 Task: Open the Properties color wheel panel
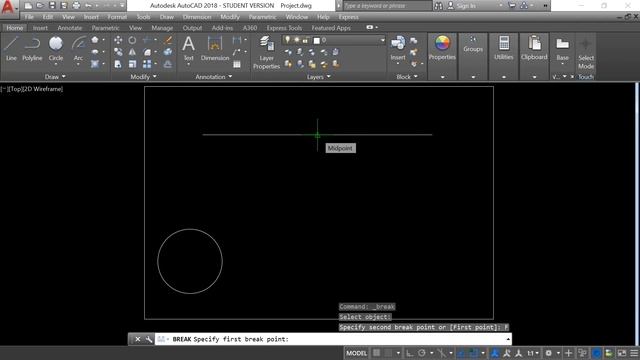click(x=442, y=47)
